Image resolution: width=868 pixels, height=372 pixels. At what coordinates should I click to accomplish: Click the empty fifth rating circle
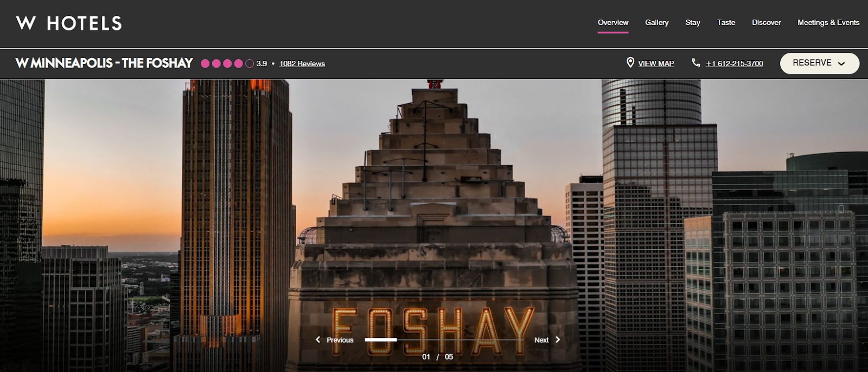click(x=250, y=64)
